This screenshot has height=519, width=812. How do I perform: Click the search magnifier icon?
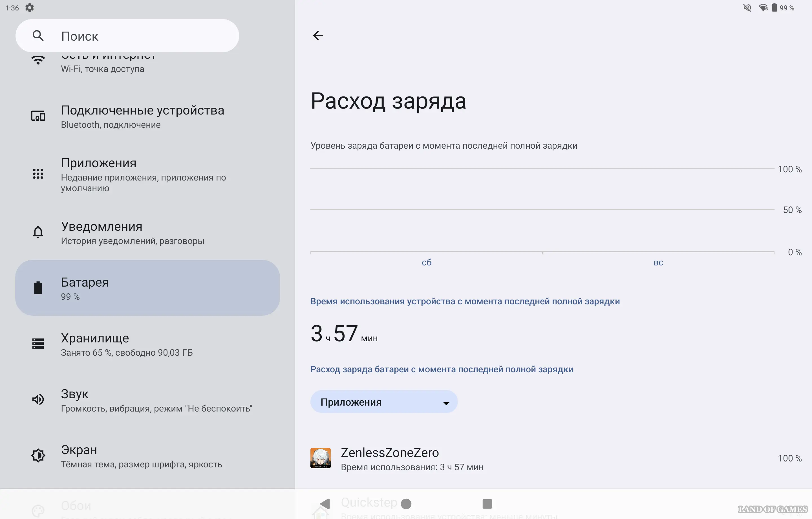[x=38, y=36]
